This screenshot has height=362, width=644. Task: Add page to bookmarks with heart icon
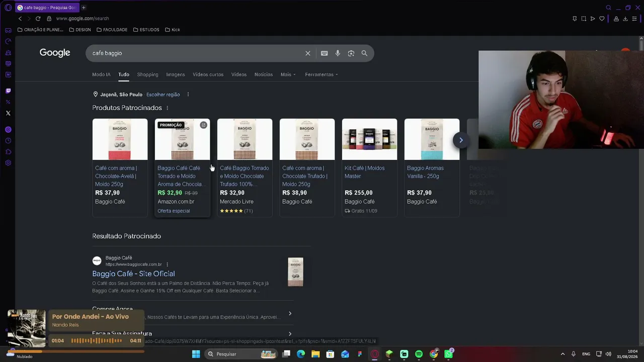pyautogui.click(x=602, y=19)
